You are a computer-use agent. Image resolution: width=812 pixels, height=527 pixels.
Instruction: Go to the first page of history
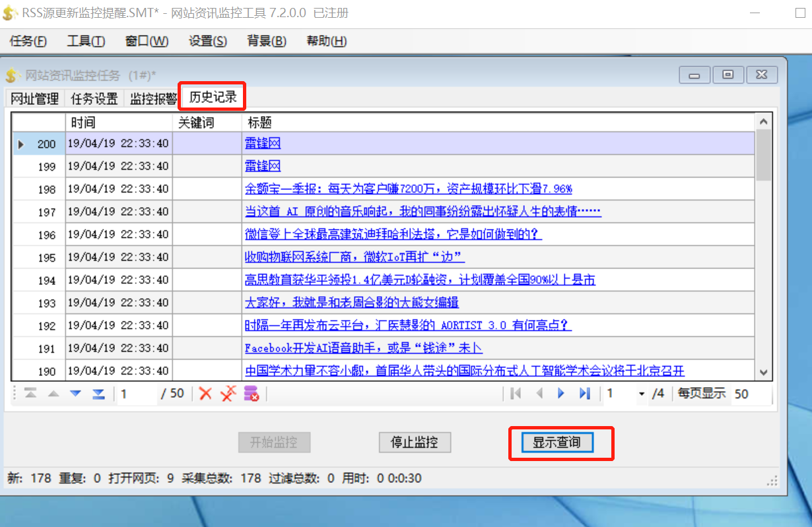[x=516, y=393]
